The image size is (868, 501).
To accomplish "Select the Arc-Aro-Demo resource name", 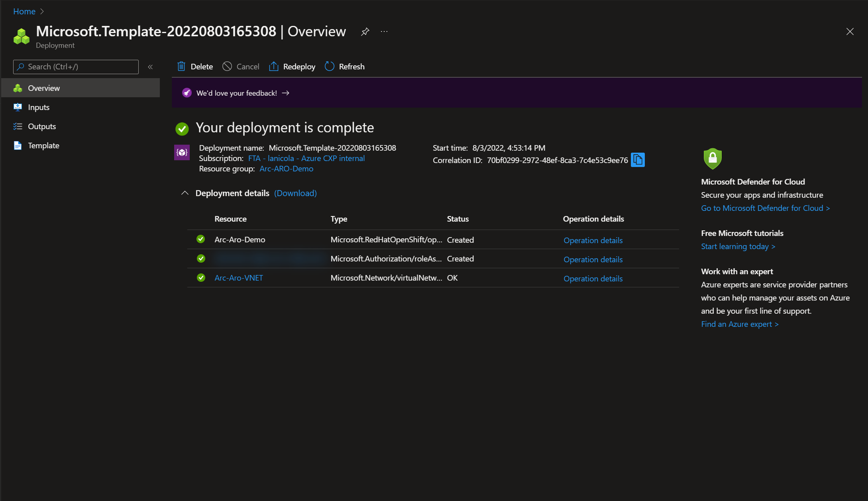I will click(240, 240).
